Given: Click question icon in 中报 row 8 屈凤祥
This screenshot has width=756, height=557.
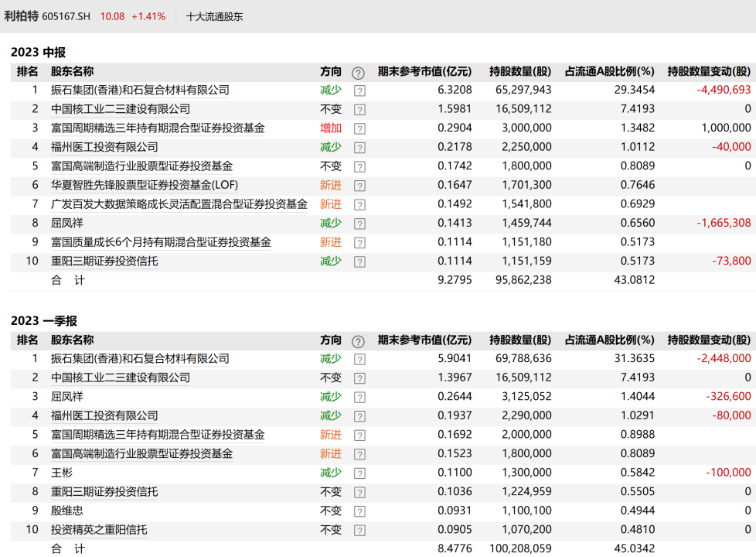Looking at the screenshot, I should (x=359, y=224).
